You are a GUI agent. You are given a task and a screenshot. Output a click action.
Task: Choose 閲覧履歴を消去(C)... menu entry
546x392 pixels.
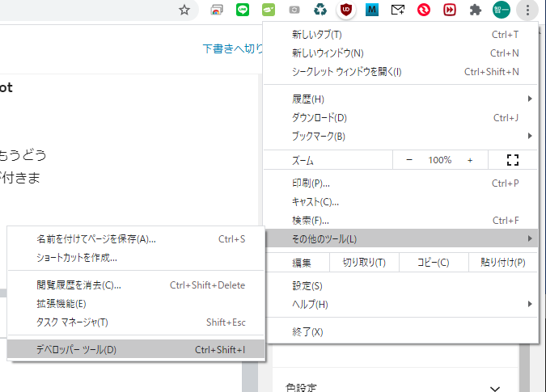[78, 285]
